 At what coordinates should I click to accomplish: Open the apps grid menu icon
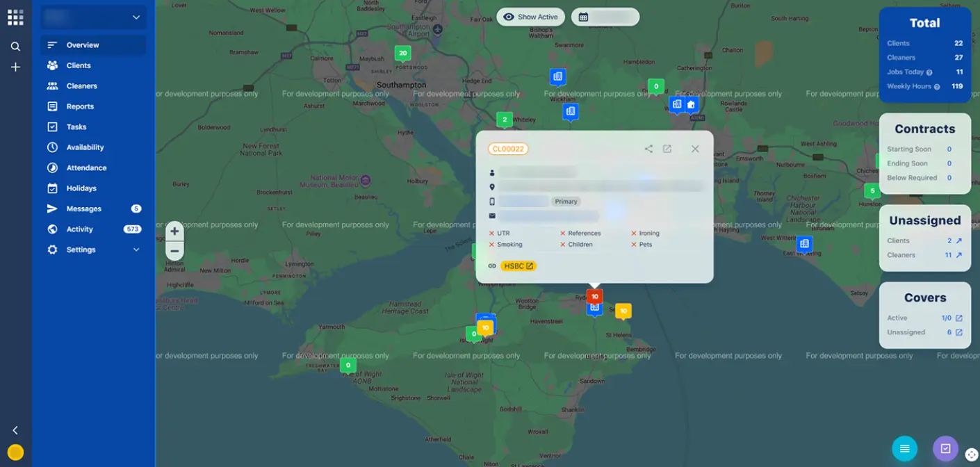click(x=15, y=17)
